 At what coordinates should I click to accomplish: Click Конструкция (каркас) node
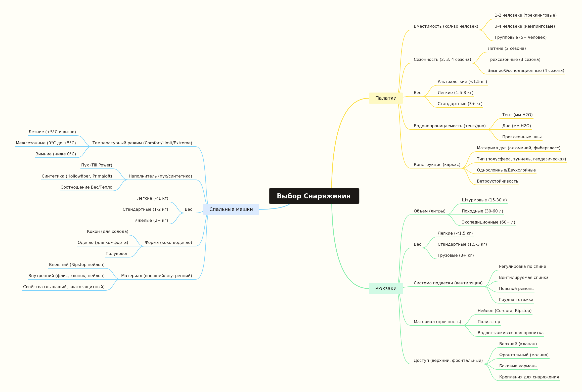click(437, 165)
